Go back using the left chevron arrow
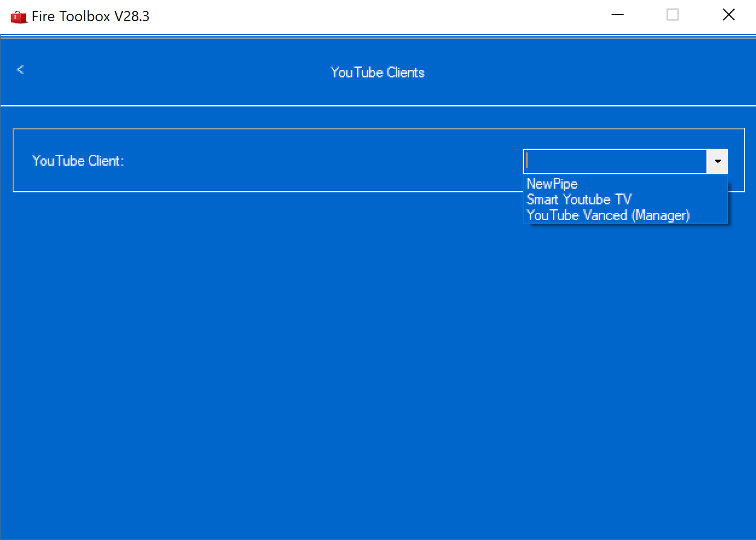 click(21, 70)
